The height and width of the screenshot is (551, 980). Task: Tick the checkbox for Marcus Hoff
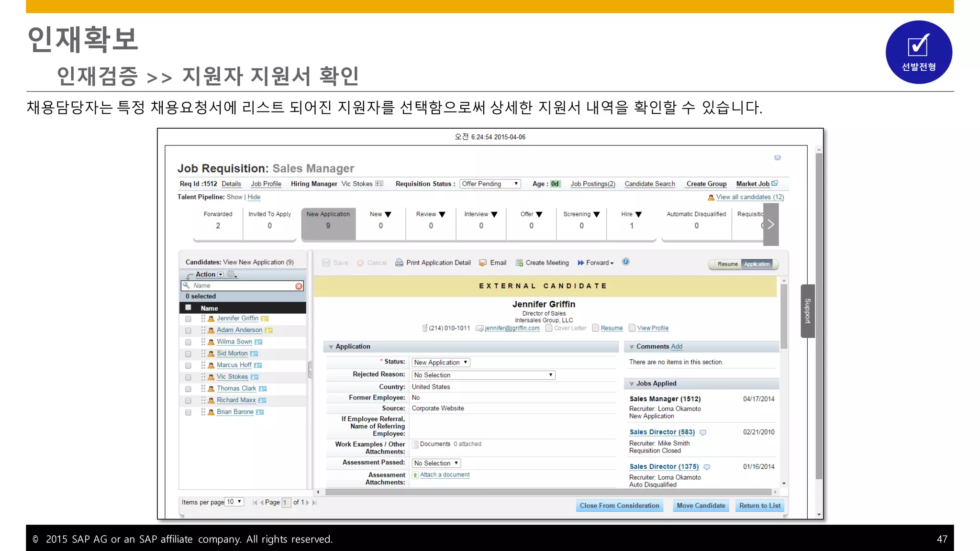click(188, 365)
